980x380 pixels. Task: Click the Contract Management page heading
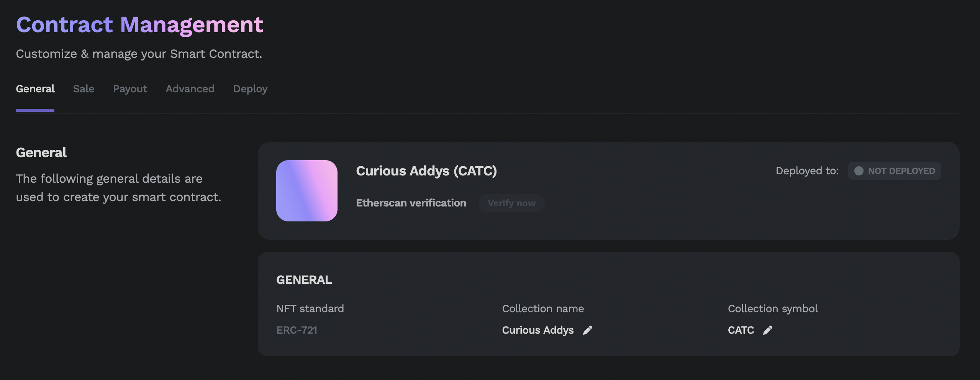pyautogui.click(x=140, y=25)
